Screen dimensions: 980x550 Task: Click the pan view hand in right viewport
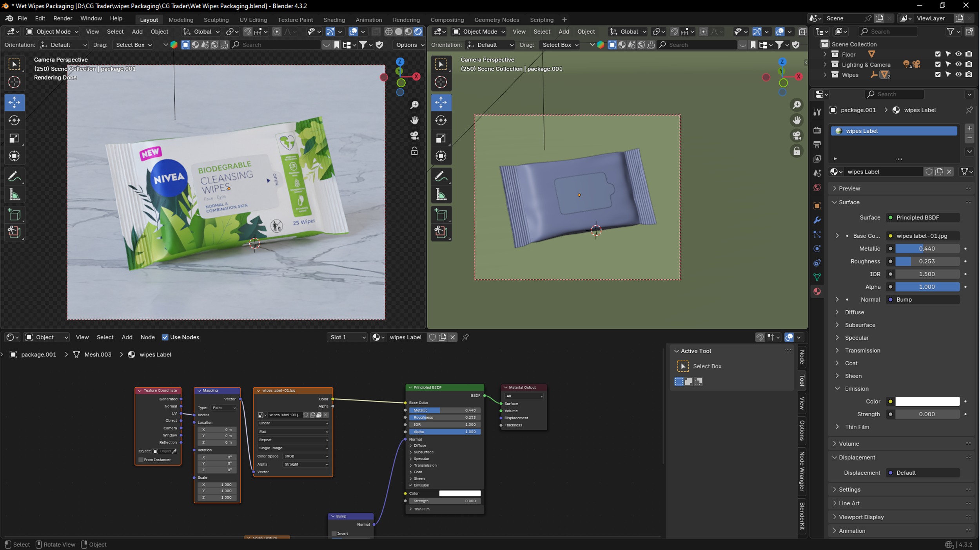[797, 120]
